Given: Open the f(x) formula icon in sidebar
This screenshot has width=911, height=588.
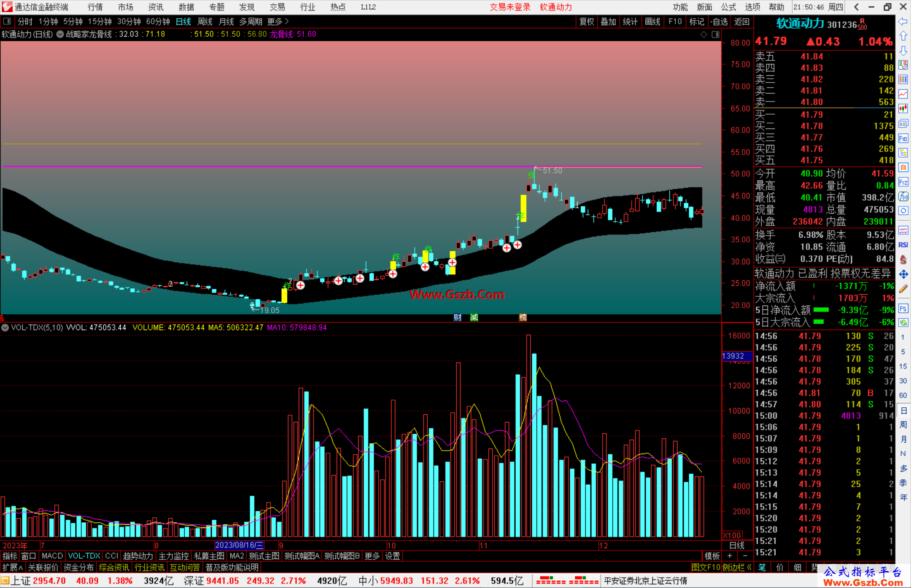Looking at the screenshot, I should pyautogui.click(x=903, y=196).
